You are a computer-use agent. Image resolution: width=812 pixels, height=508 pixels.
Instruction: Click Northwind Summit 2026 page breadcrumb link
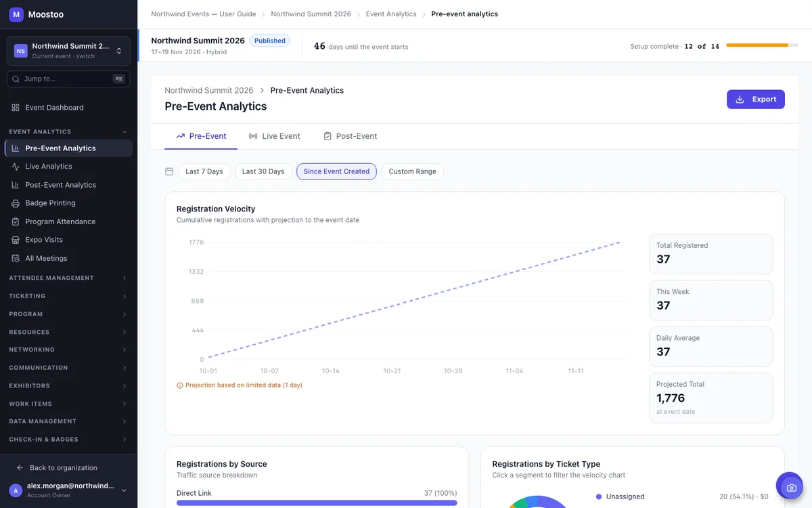pyautogui.click(x=209, y=91)
